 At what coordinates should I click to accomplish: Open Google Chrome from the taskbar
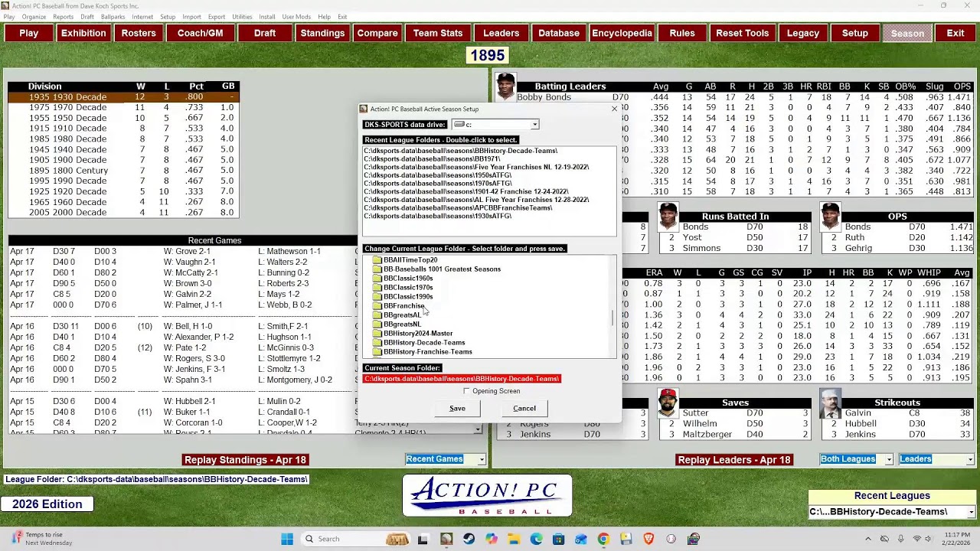click(603, 539)
